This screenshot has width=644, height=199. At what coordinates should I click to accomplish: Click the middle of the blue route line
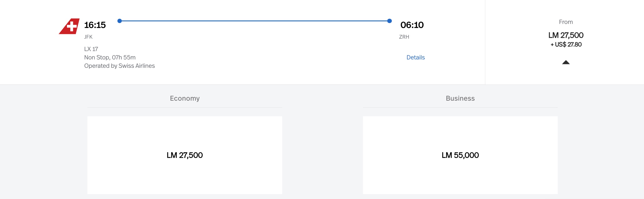254,21
